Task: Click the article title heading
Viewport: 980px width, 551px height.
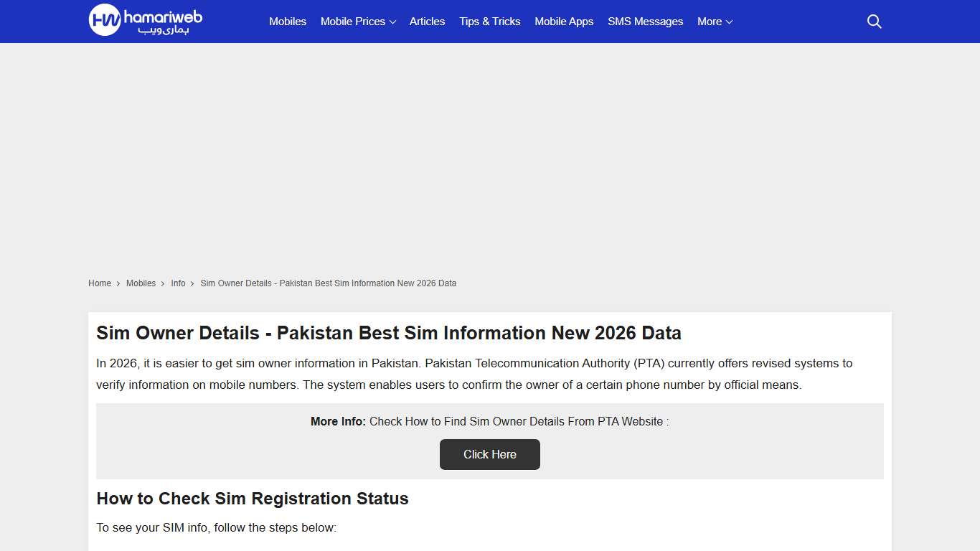Action: tap(389, 333)
